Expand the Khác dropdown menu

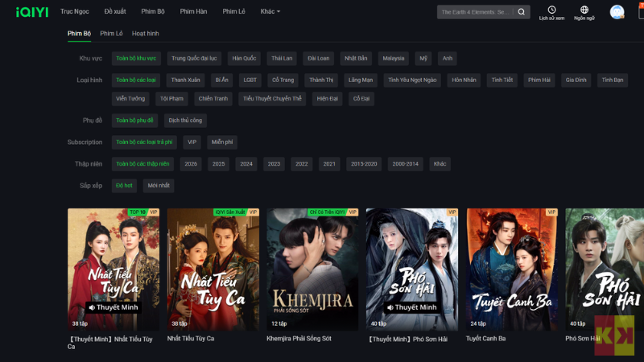[270, 11]
